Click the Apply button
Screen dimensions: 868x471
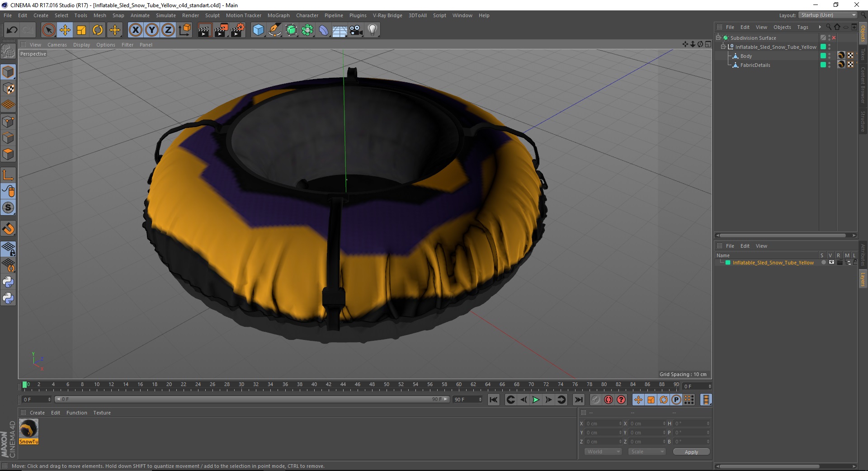coord(691,452)
